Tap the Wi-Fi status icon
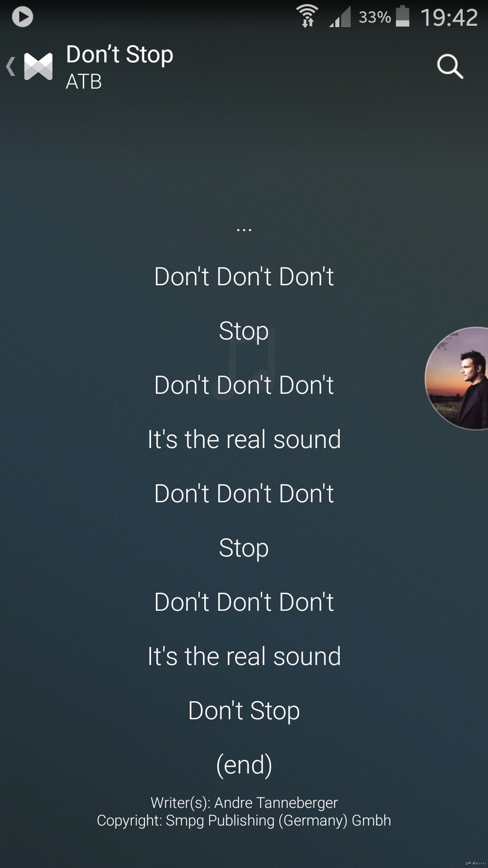Screen dimensions: 488x868 tap(307, 16)
